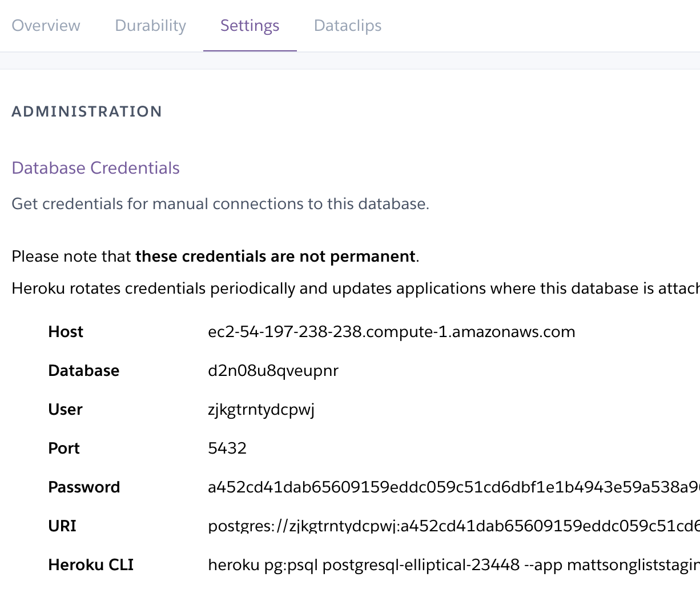Screen dimensions: 700x593
Task: Switch to the Overview tab
Action: tap(46, 26)
